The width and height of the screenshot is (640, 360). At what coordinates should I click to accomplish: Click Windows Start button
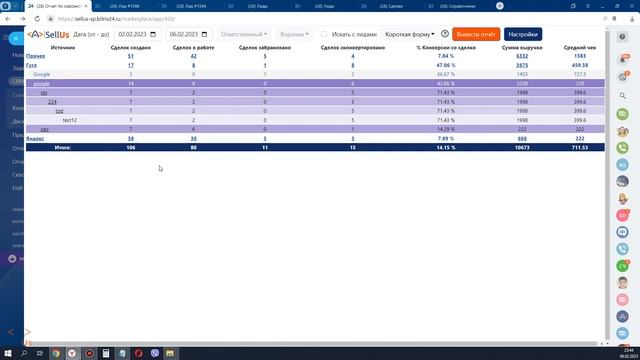[8, 353]
